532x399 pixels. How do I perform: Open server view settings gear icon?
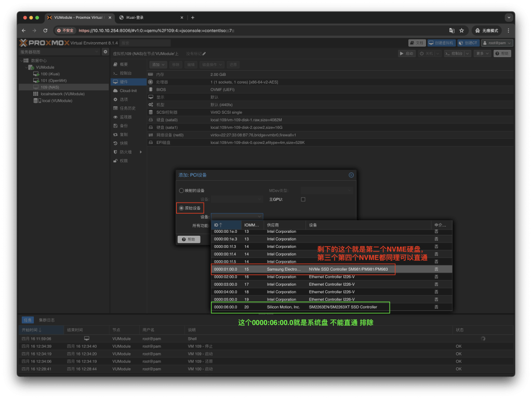[x=105, y=52]
